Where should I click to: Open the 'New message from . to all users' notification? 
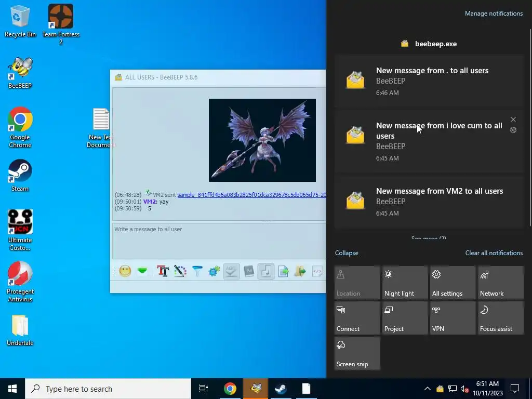429,82
